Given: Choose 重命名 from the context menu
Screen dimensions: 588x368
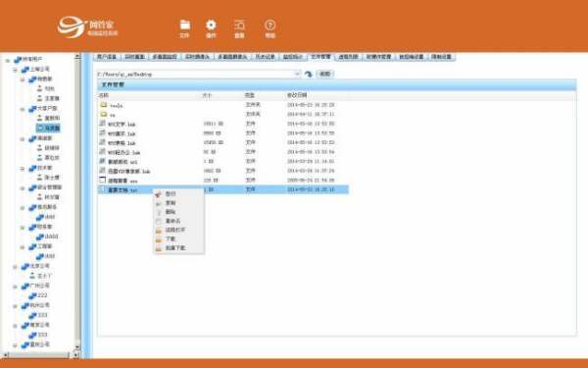Looking at the screenshot, I should click(172, 221).
